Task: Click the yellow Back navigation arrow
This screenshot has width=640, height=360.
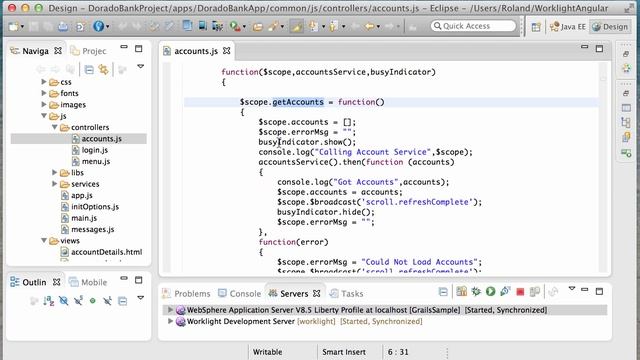Action: coord(369,27)
